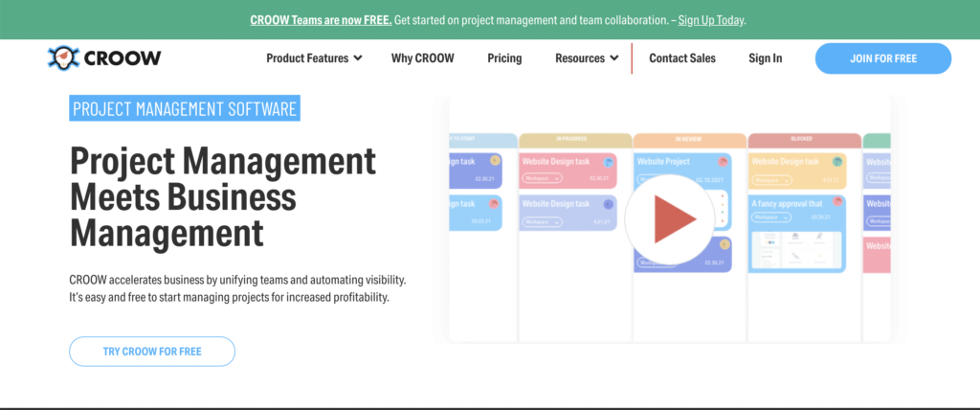Expand the Resources dropdown chevron

point(614,58)
